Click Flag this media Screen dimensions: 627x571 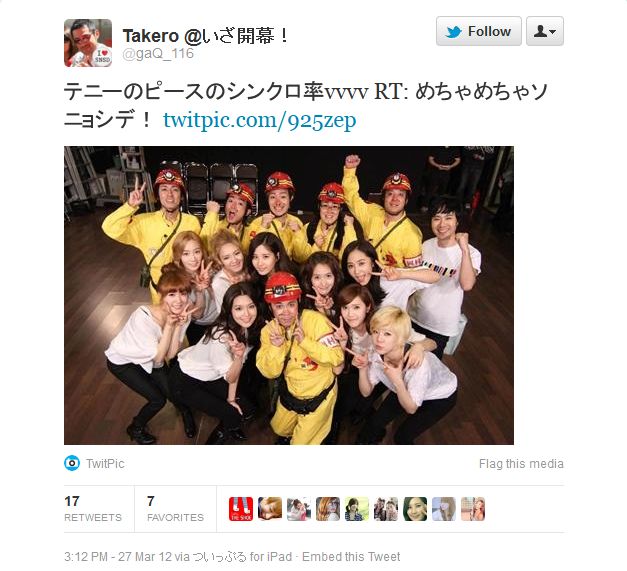point(521,464)
